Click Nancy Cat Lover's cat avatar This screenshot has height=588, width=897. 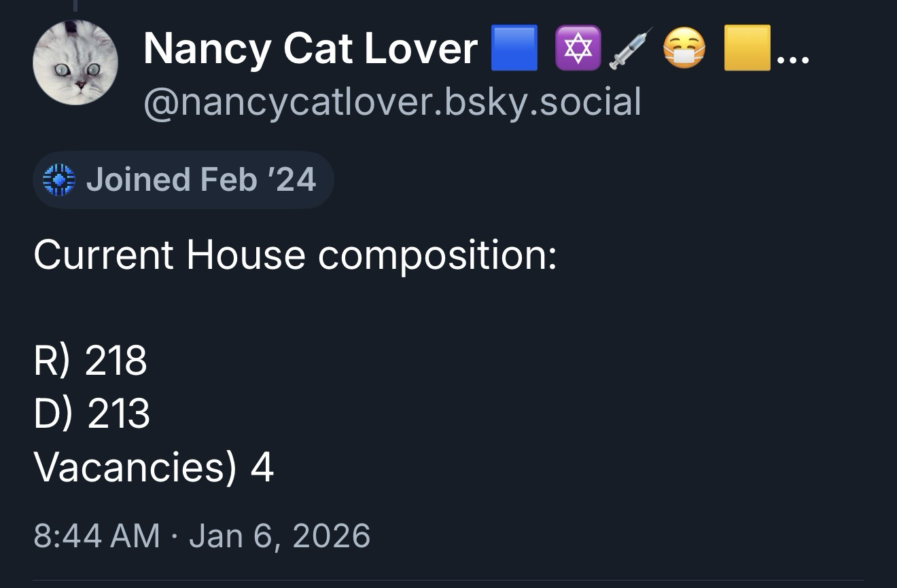click(75, 63)
